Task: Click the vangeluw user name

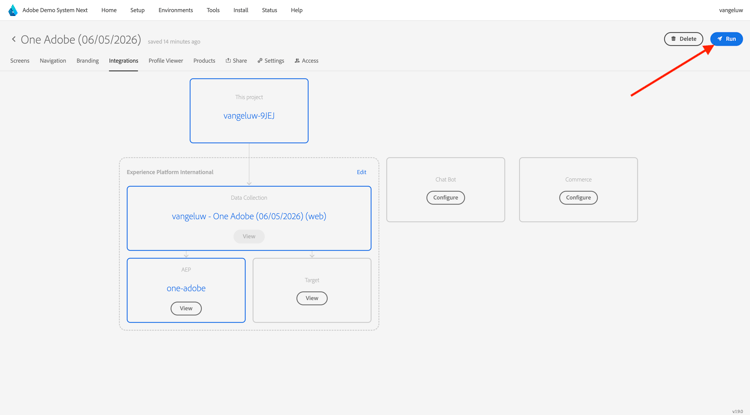Action: 730,10
